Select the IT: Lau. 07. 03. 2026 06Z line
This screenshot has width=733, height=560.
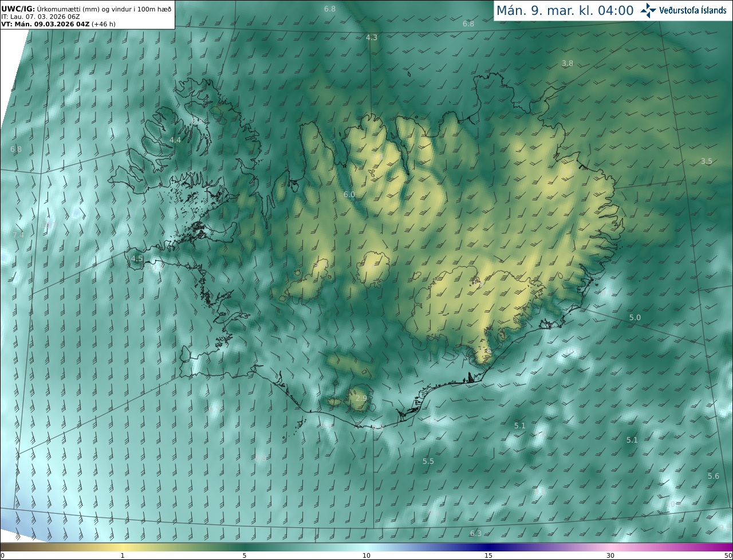[x=40, y=17]
